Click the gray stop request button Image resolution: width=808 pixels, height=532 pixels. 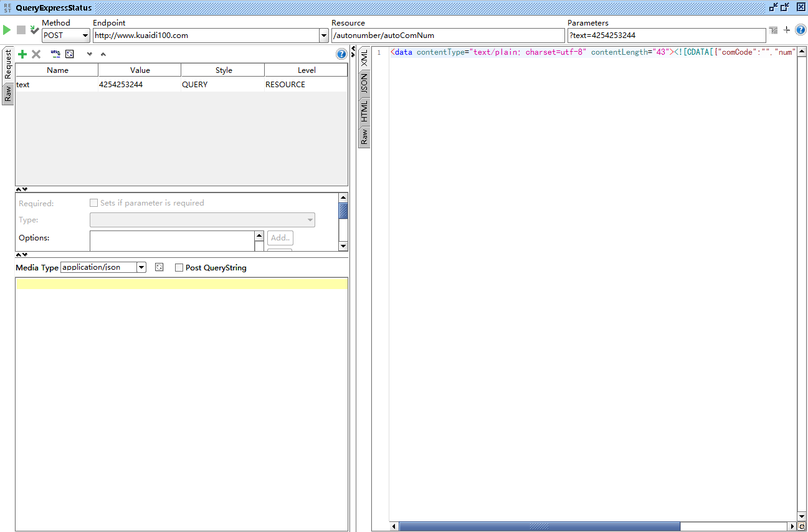[21, 30]
